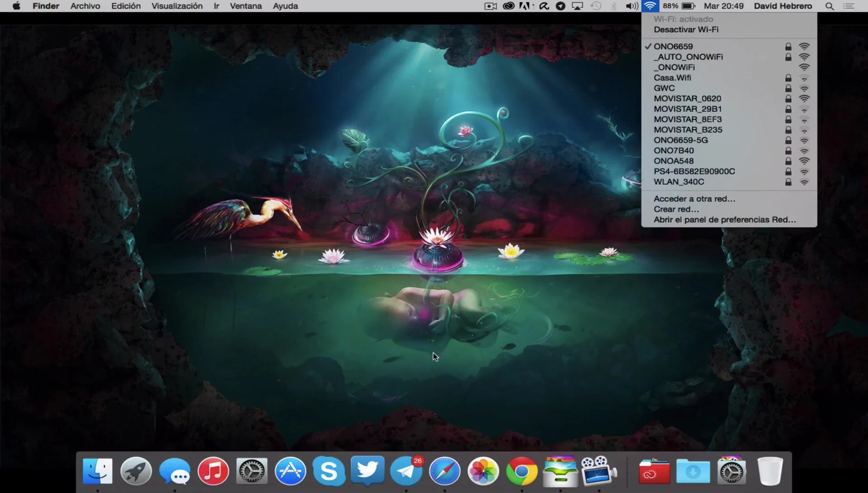Open Messages app in the Dock
The width and height of the screenshot is (868, 493).
coord(175,471)
